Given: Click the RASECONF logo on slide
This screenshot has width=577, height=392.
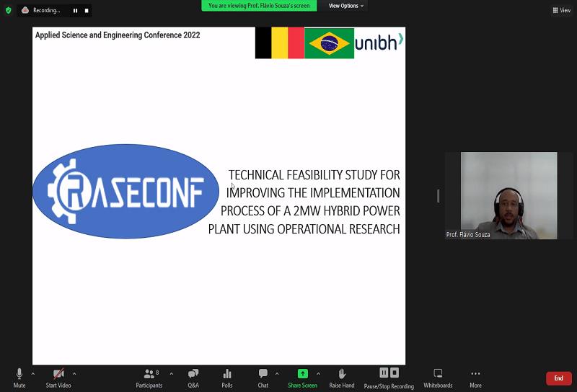Looking at the screenshot, I should click(x=125, y=191).
